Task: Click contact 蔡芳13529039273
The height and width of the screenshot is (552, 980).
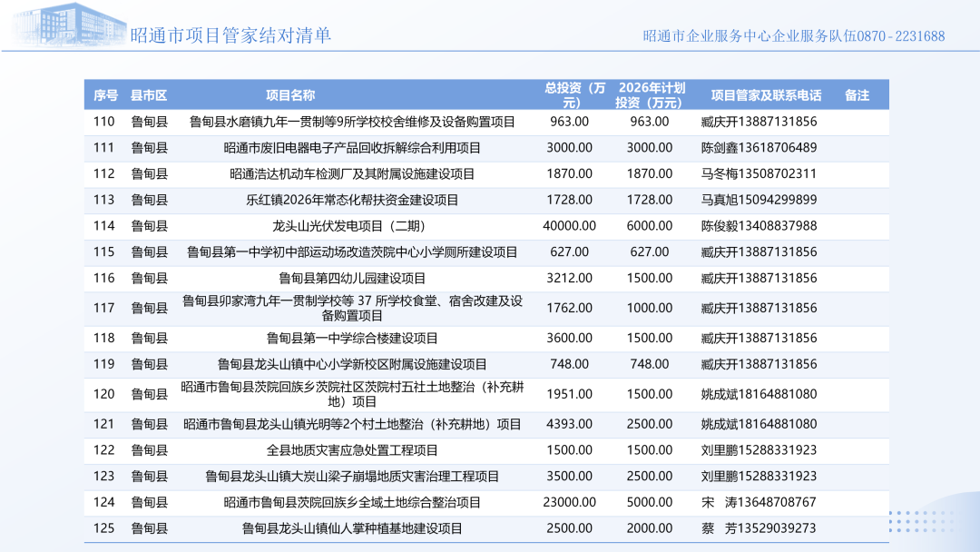Action: 759,529
